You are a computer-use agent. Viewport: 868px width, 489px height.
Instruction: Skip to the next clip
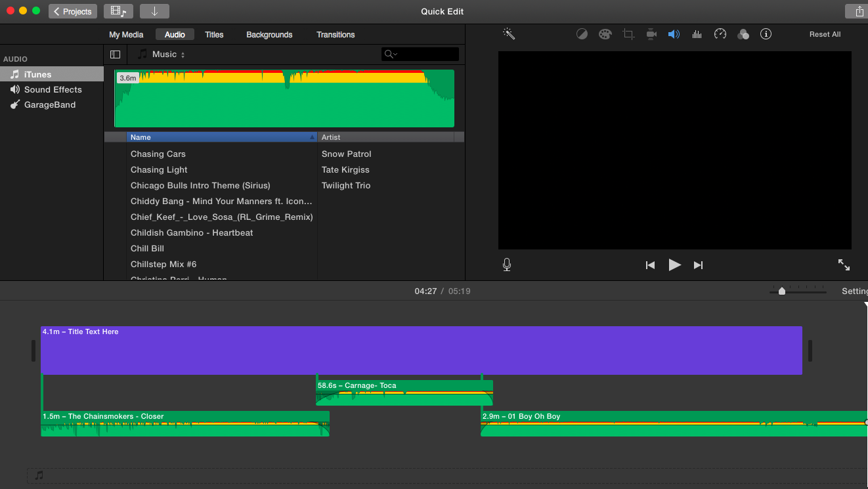[699, 265]
